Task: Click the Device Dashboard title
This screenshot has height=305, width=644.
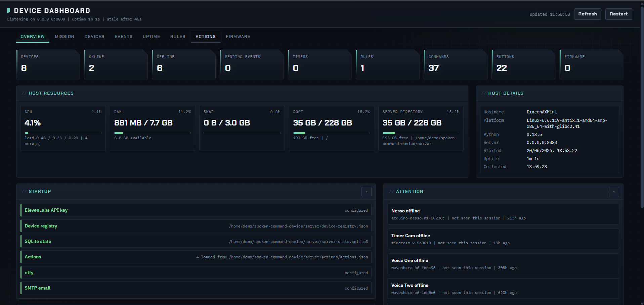Action: 52,11
